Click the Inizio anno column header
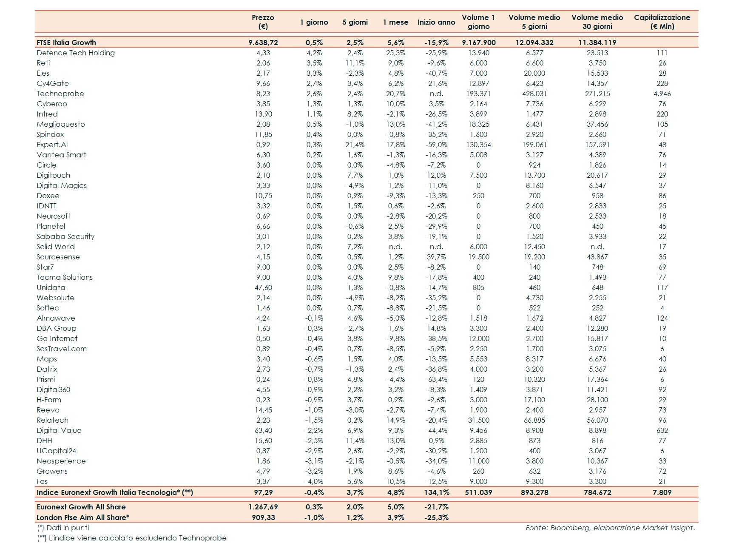The height and width of the screenshot is (543, 756). pos(436,22)
